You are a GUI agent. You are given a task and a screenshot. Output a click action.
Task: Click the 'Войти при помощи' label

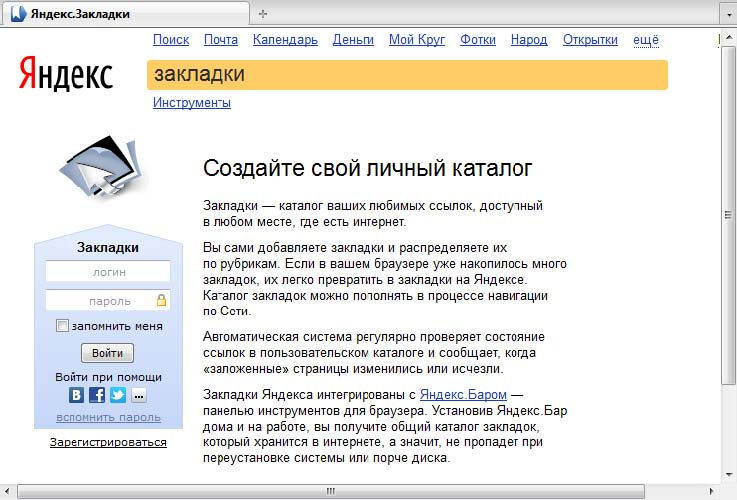pos(109,377)
